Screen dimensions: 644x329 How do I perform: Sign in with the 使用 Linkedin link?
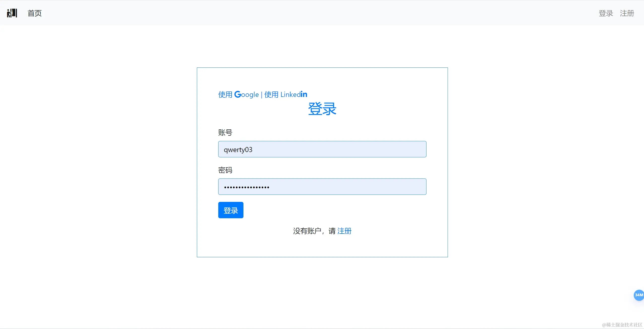[x=285, y=95]
